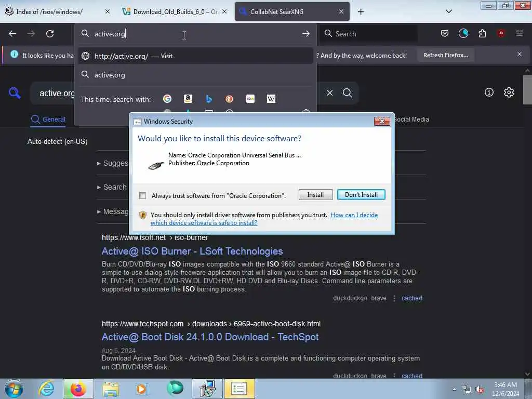
Task: Open cached link for LSoft result
Action: click(x=412, y=298)
